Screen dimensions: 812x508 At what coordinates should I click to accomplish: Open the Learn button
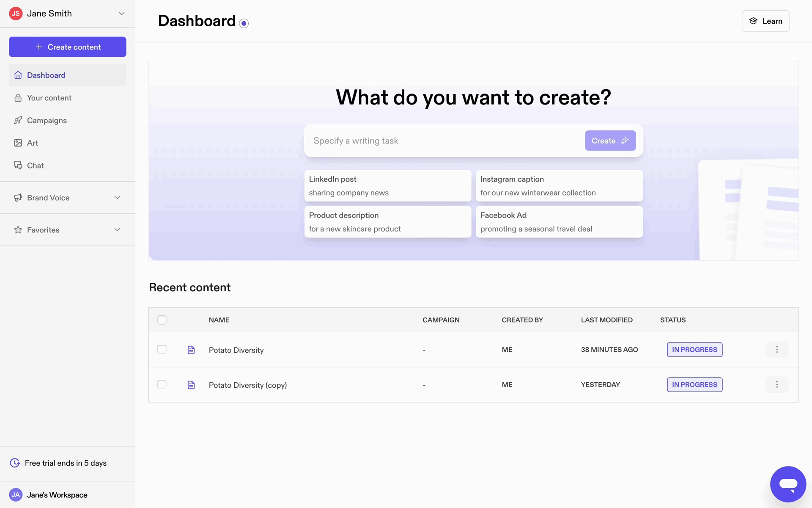point(765,21)
